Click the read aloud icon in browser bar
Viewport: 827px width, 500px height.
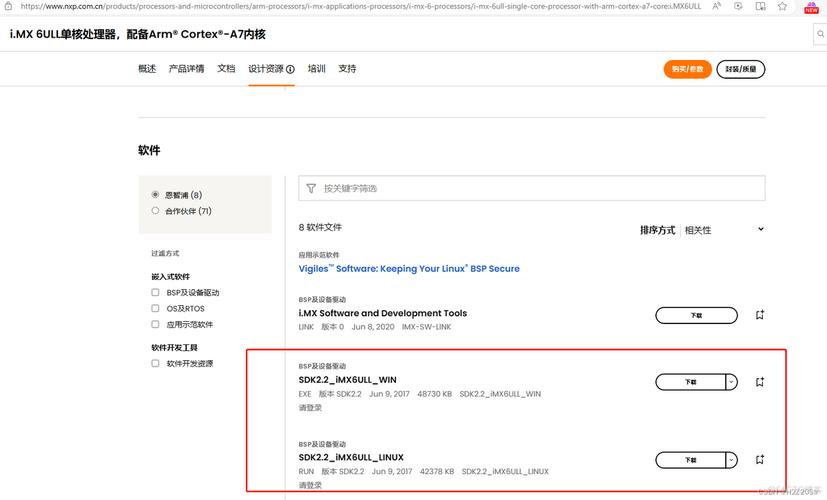[716, 6]
